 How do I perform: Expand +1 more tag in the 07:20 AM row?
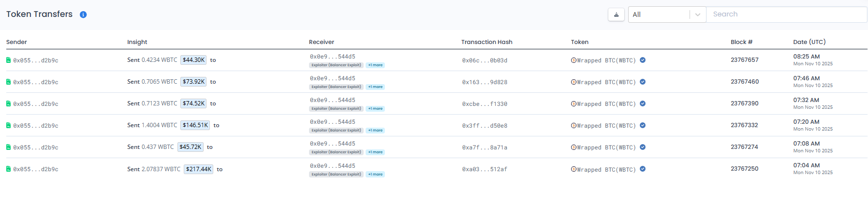click(x=375, y=131)
